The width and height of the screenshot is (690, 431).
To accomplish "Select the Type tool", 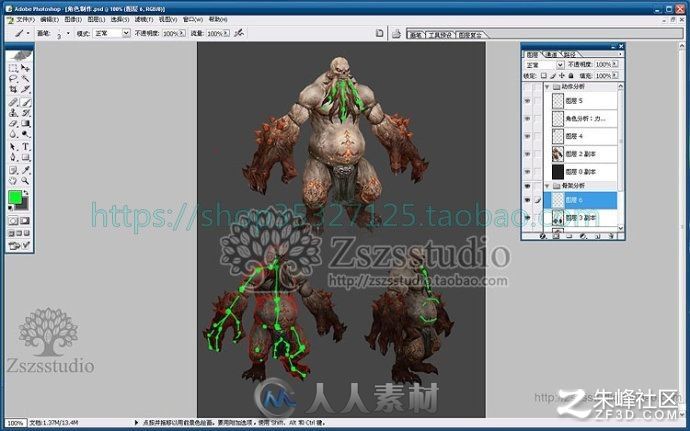I will tap(26, 147).
